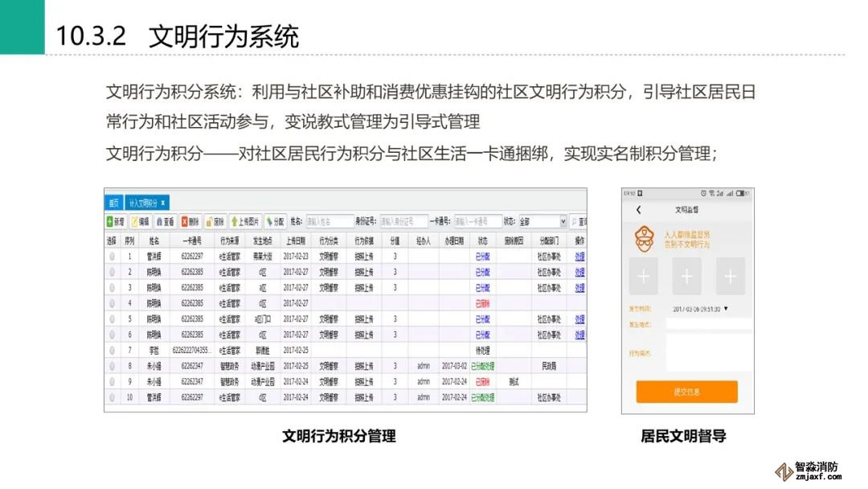Screen dimensions: 868x489
Task: Select the radio button for row 10
Action: pos(113,397)
